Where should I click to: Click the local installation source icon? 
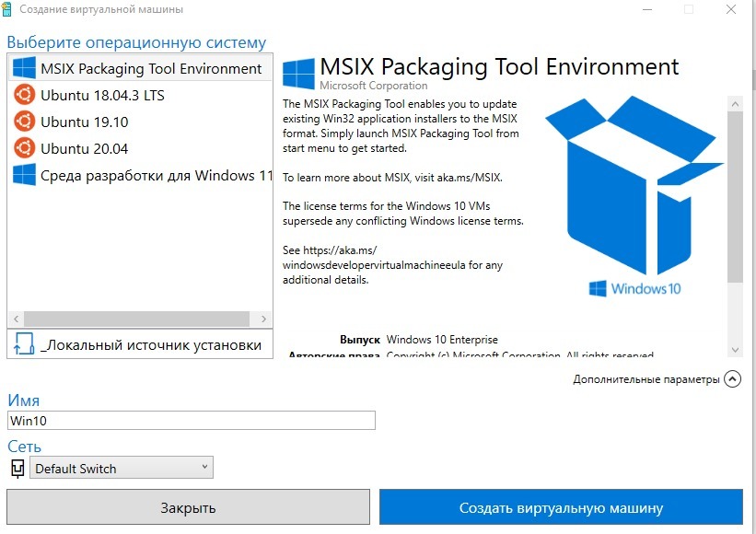pos(25,344)
